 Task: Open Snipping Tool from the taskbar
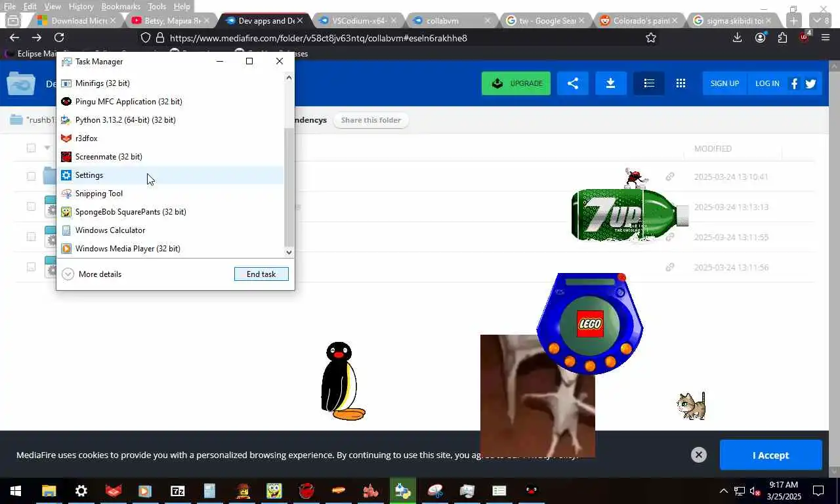coord(435,490)
